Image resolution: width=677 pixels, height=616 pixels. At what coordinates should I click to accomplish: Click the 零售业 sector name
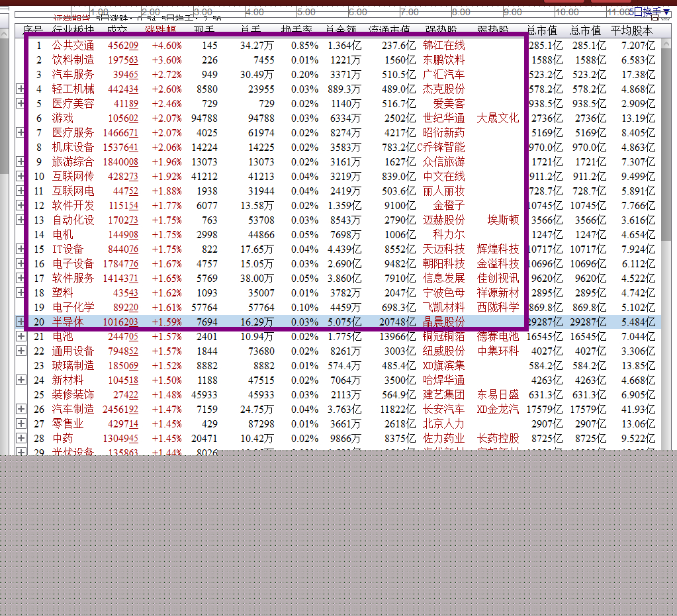[68, 423]
